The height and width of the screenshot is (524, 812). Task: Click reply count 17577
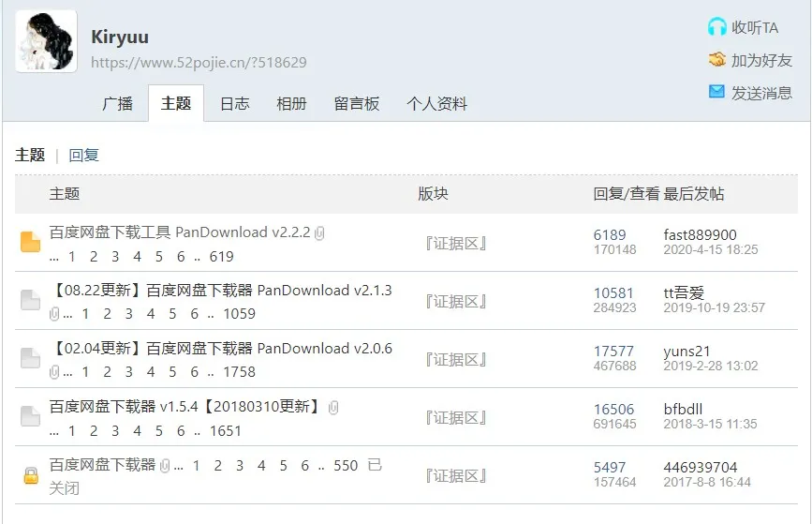[613, 351]
